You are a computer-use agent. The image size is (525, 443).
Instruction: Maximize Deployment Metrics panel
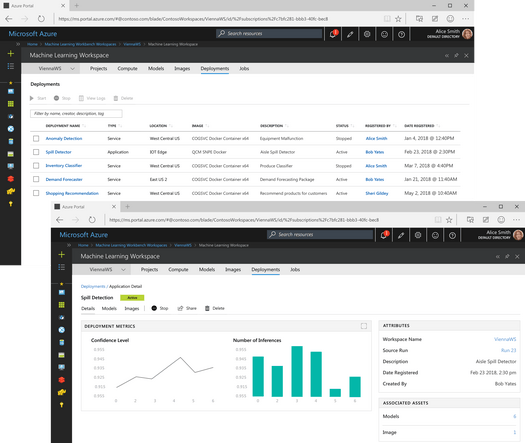(364, 326)
